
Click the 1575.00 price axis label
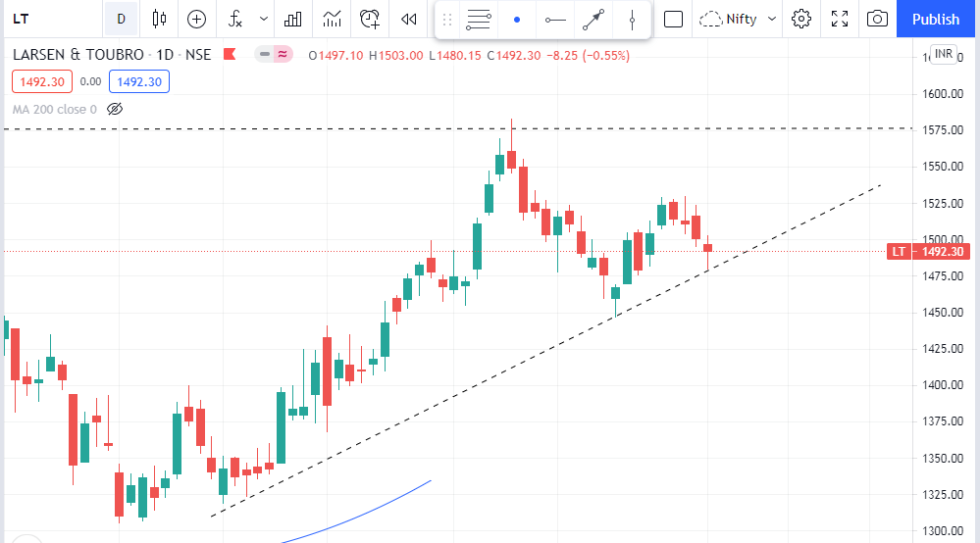(943, 129)
